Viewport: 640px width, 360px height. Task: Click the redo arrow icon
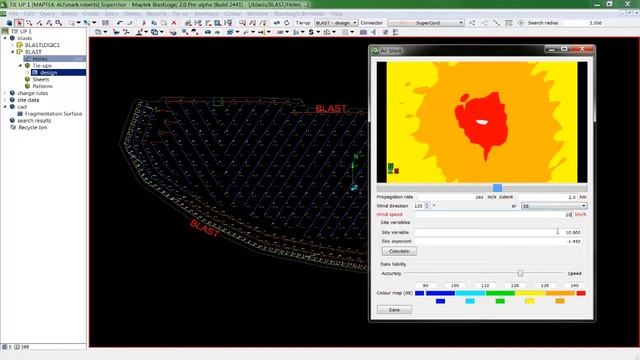point(130,23)
